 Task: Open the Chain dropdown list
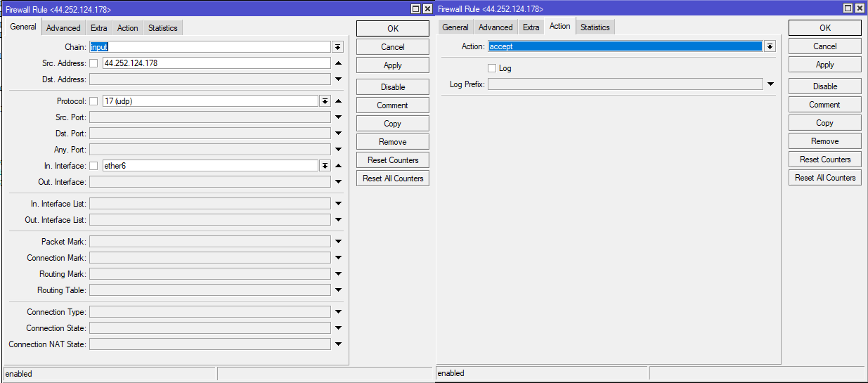(338, 47)
